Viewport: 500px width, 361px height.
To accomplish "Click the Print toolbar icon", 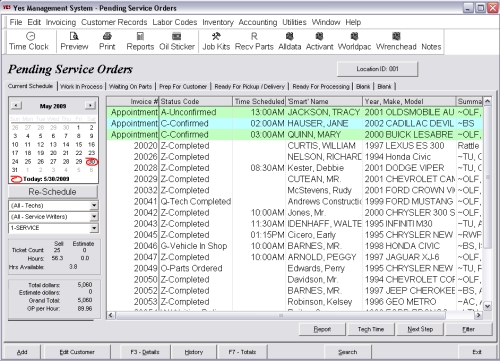I will click(107, 41).
